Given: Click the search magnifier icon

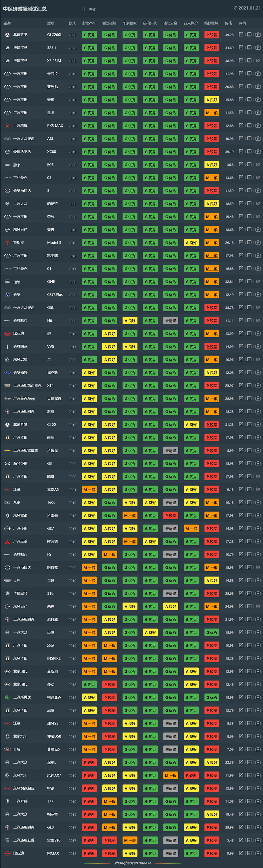Looking at the screenshot, I should pyautogui.click(x=84, y=9).
